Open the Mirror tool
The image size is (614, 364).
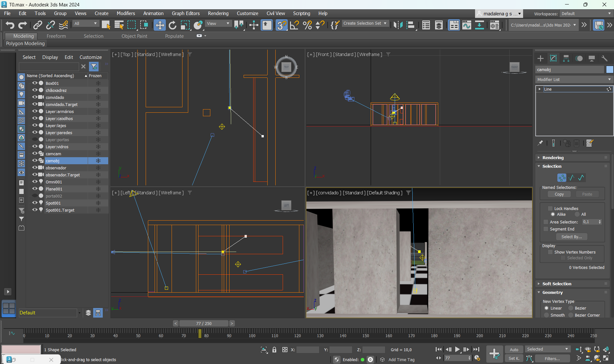click(398, 25)
